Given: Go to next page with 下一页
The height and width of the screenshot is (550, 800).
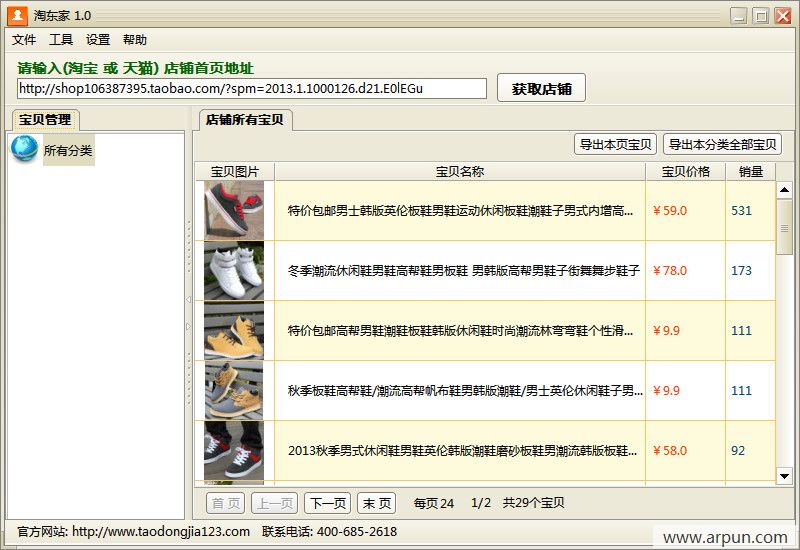Looking at the screenshot, I should [327, 503].
